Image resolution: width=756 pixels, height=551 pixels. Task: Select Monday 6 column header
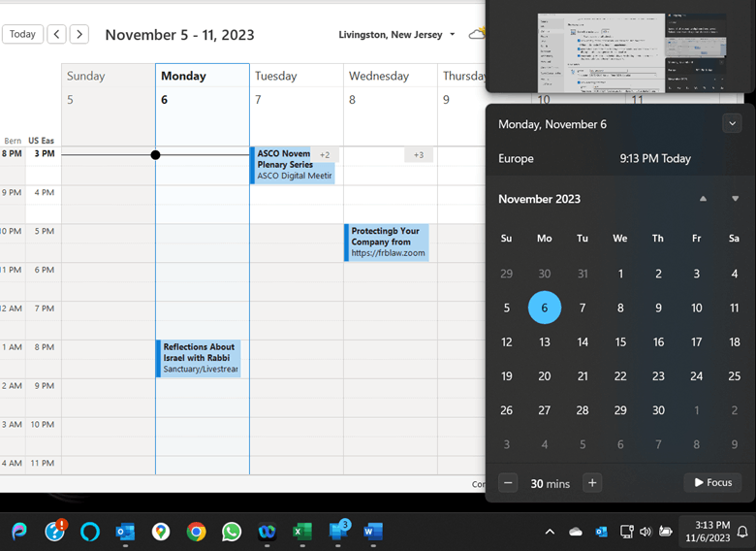click(203, 88)
